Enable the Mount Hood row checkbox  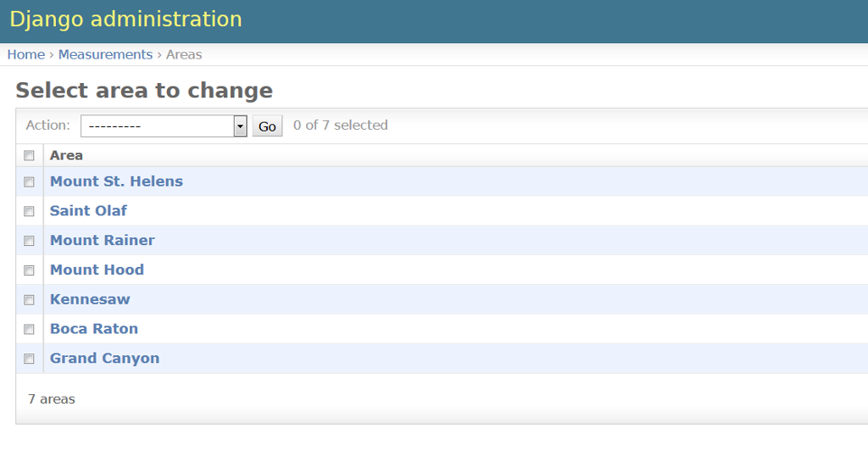[29, 270]
